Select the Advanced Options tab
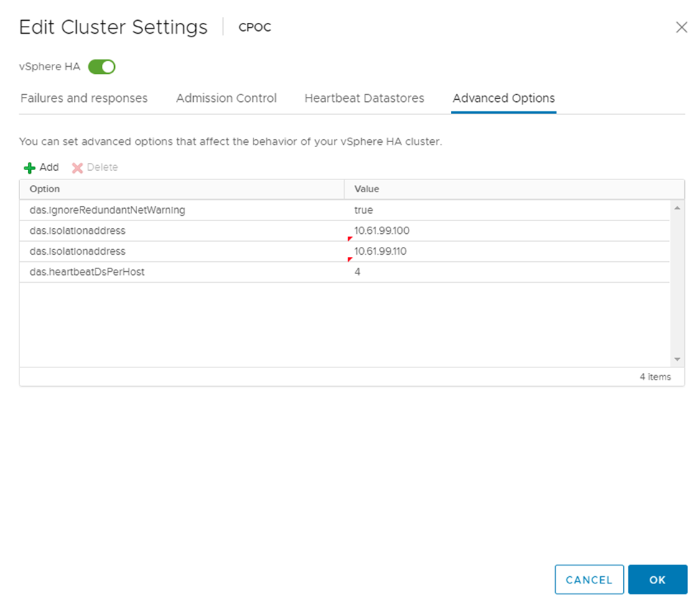Screen dimensions: 700x610 (x=503, y=98)
